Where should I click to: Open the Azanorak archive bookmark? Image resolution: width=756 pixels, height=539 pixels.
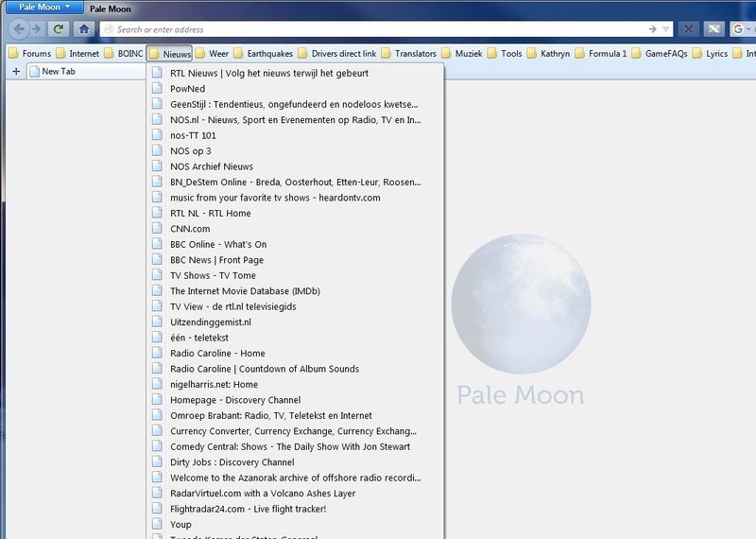295,478
